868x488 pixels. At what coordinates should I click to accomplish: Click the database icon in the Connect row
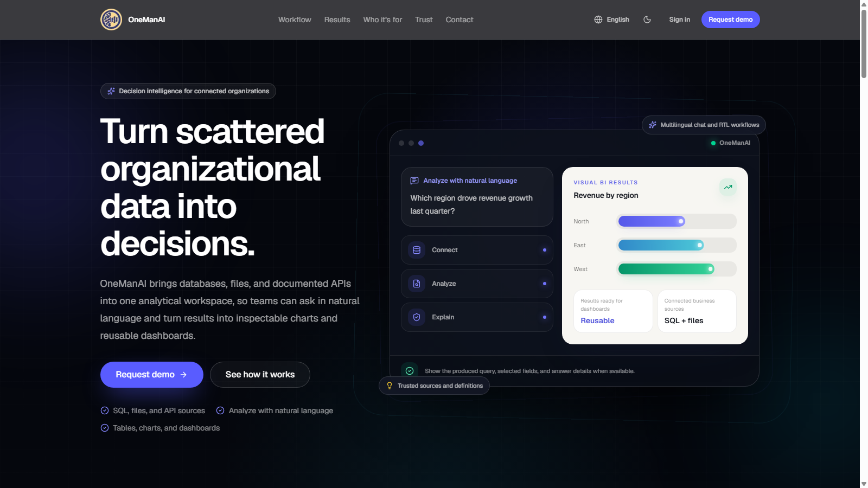(417, 250)
